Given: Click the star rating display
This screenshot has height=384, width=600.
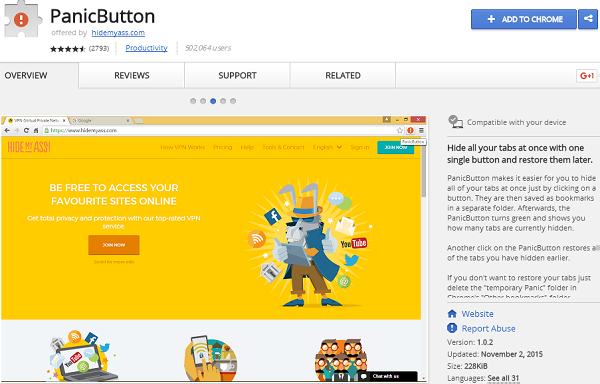Looking at the screenshot, I should click(67, 49).
